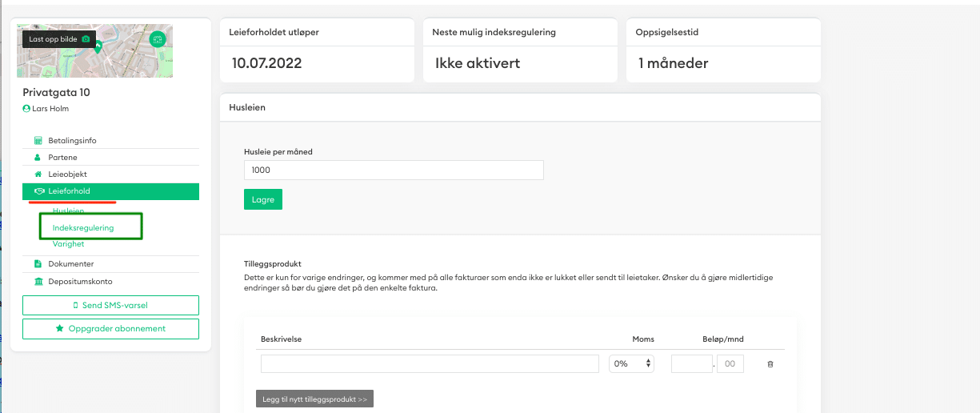This screenshot has height=413, width=980.
Task: Click into the Beskrivelse text field
Action: (430, 364)
